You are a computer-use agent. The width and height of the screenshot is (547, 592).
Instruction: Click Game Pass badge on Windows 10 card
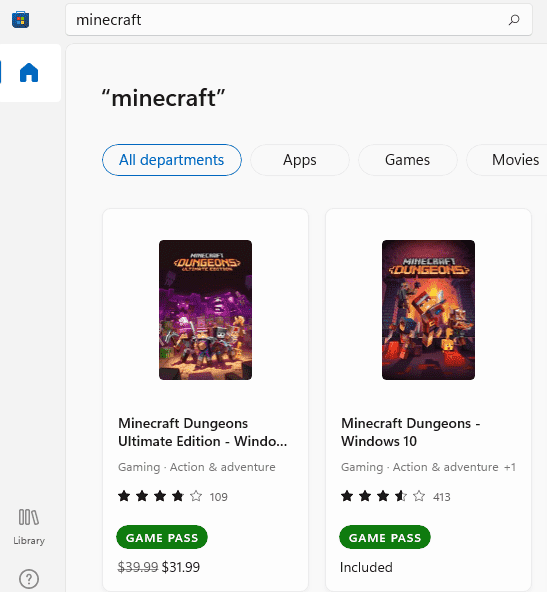coord(385,537)
